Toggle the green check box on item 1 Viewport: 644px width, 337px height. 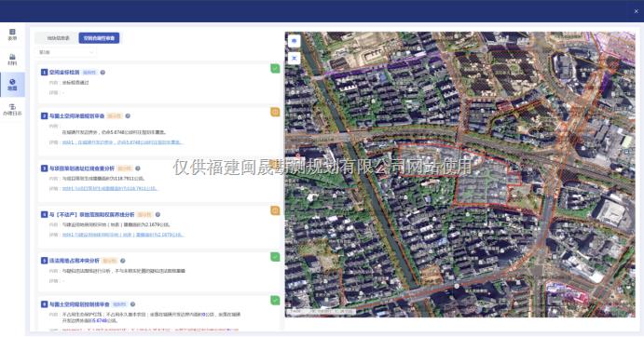pyautogui.click(x=275, y=69)
